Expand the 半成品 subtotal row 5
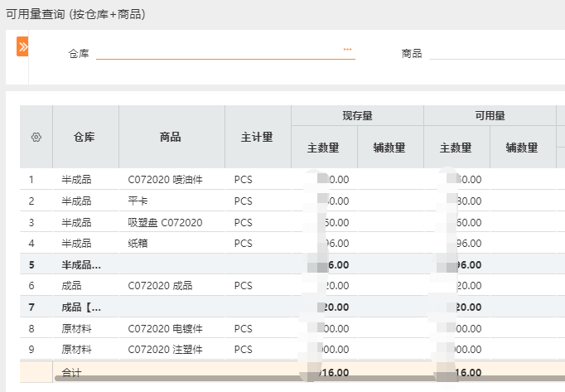 pyautogui.click(x=81, y=265)
